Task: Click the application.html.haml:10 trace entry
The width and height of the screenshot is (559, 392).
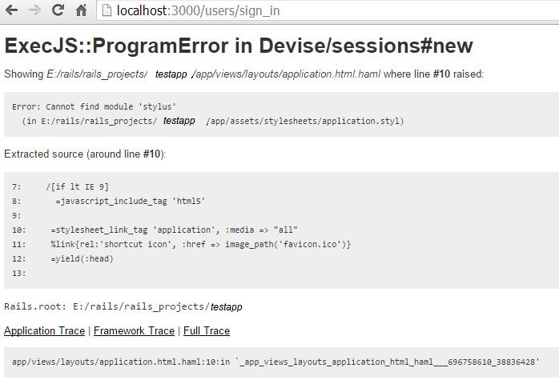Action: tap(275, 362)
